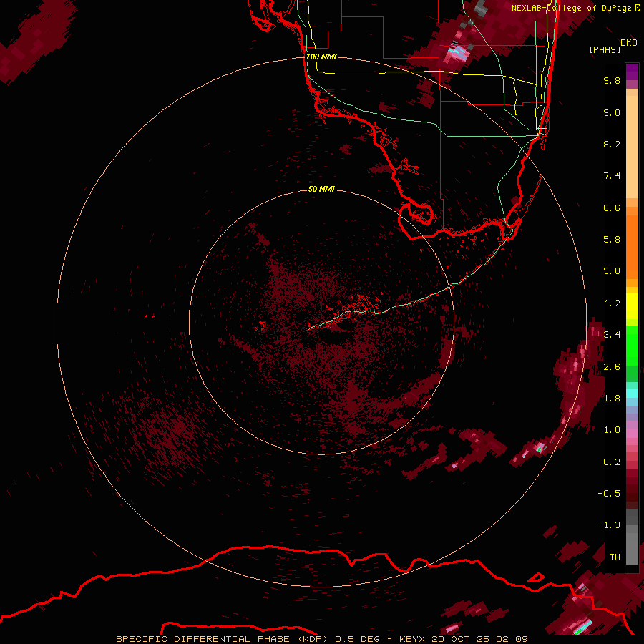
Task: Click the 50 NMI range ring label
Action: (321, 189)
